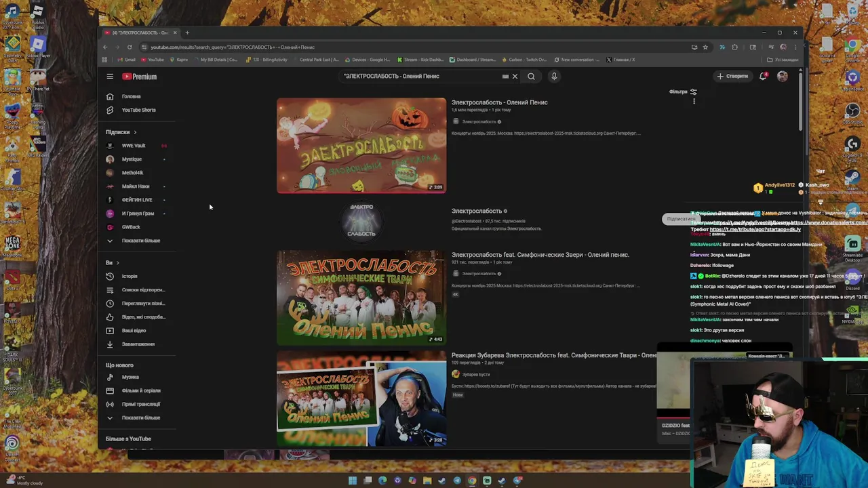Screen dimensions: 868x488
Task: Open Історія watch history
Action: 130,276
